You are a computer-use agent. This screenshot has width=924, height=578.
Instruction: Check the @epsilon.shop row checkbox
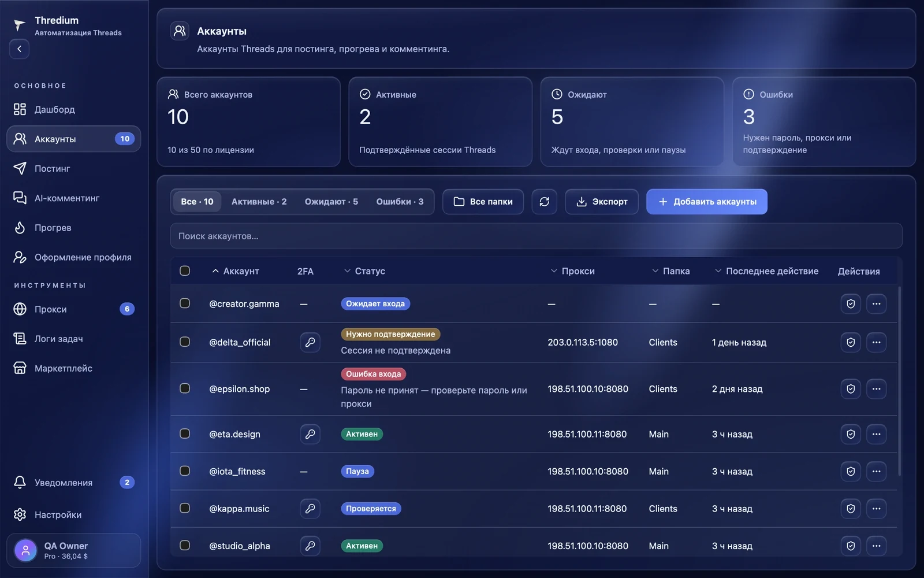185,388
